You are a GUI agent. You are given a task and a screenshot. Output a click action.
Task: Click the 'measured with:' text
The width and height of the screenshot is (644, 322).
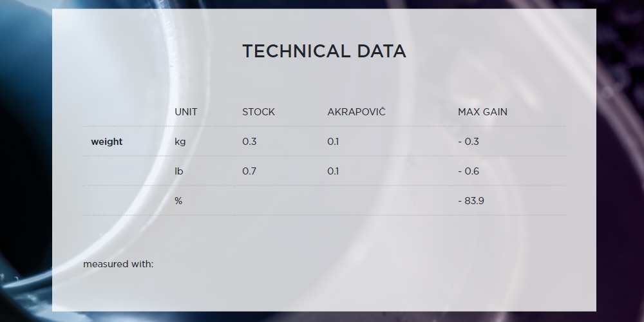118,264
